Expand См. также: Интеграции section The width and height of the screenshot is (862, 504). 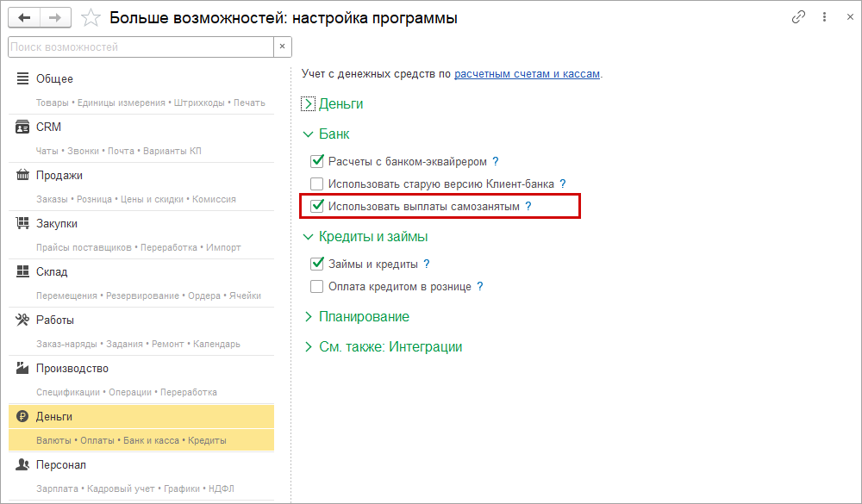309,347
